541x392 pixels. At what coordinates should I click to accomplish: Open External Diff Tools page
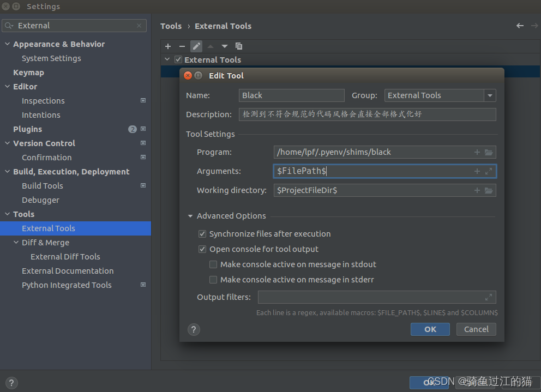click(65, 257)
